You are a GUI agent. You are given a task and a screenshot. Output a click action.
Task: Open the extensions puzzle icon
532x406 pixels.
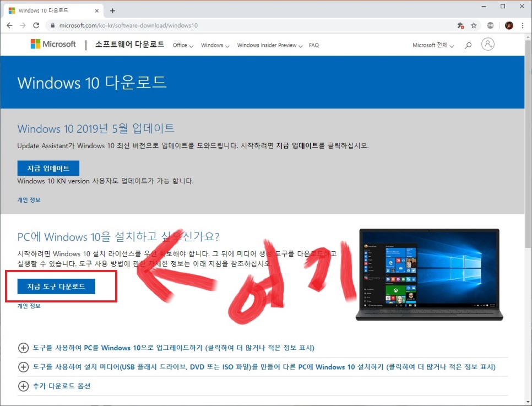(x=460, y=25)
